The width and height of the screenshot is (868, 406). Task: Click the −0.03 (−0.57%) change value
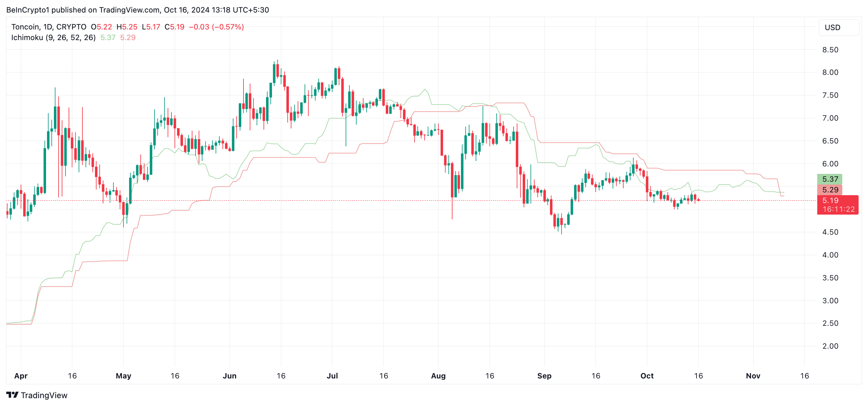216,27
